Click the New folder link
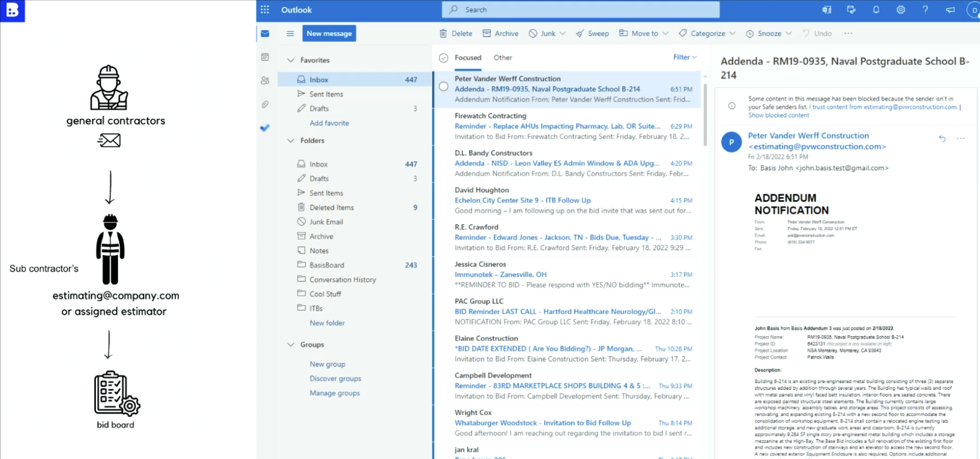The image size is (980, 459). point(327,323)
